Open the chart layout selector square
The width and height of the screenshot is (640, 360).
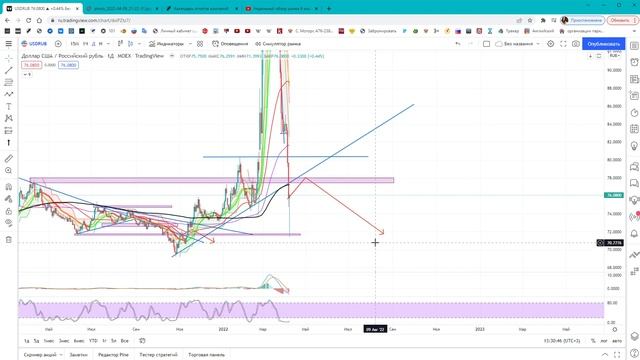[486, 44]
